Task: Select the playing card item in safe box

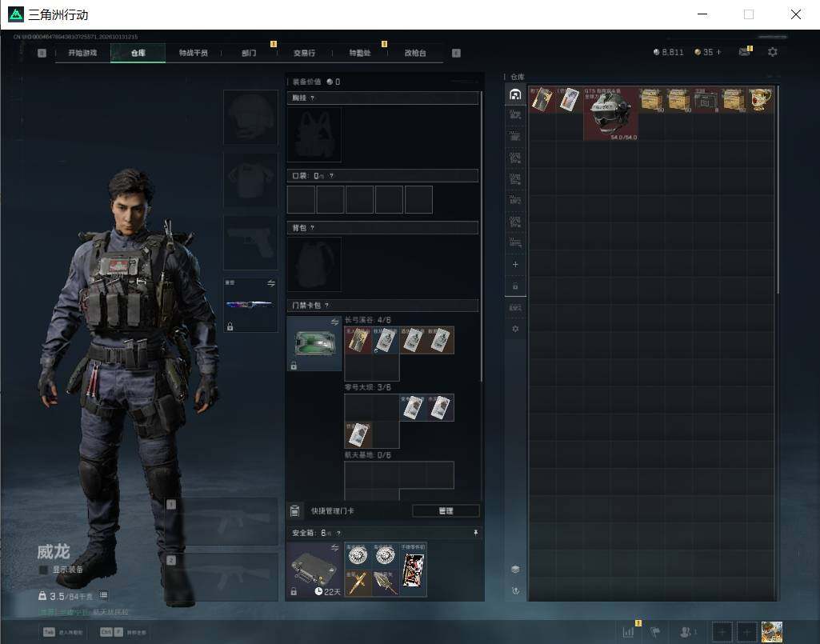Action: 413,569
